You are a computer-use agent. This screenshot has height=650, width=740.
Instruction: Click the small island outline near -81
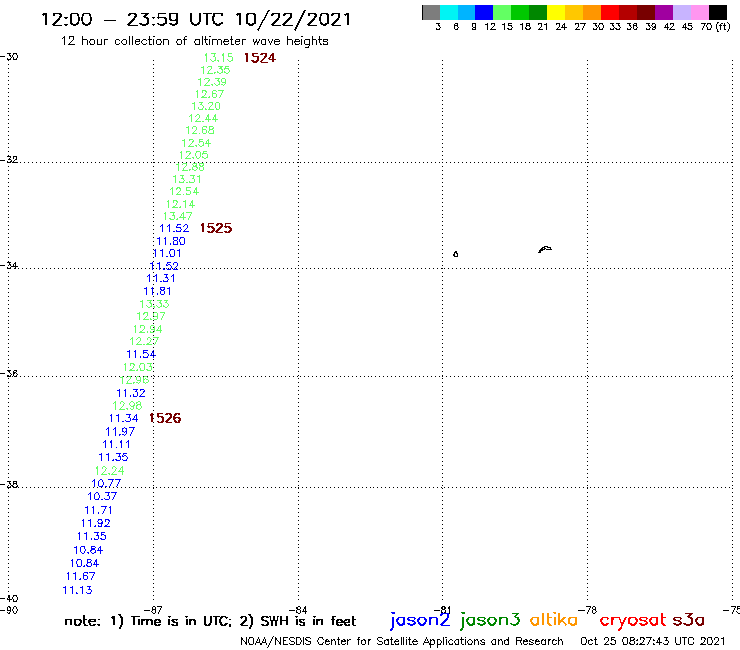(x=455, y=254)
